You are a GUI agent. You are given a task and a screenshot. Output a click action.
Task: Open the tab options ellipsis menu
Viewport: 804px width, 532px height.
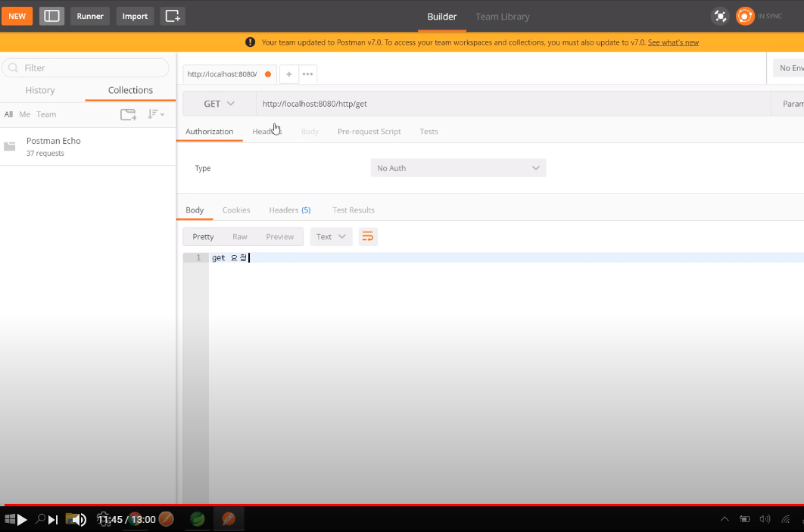[x=307, y=74]
